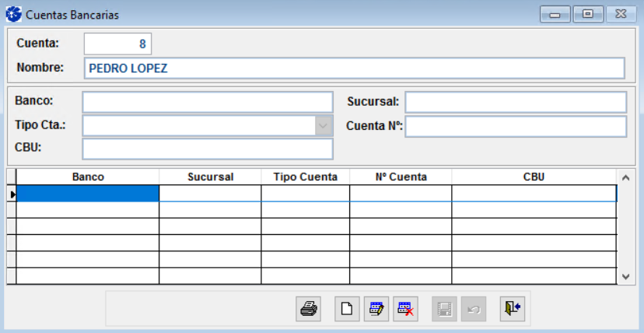Click the Sucursal column header
This screenshot has height=333, width=644.
pos(210,177)
